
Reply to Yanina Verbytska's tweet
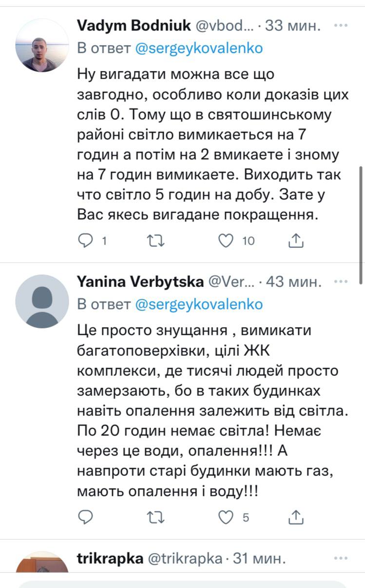[86, 517]
